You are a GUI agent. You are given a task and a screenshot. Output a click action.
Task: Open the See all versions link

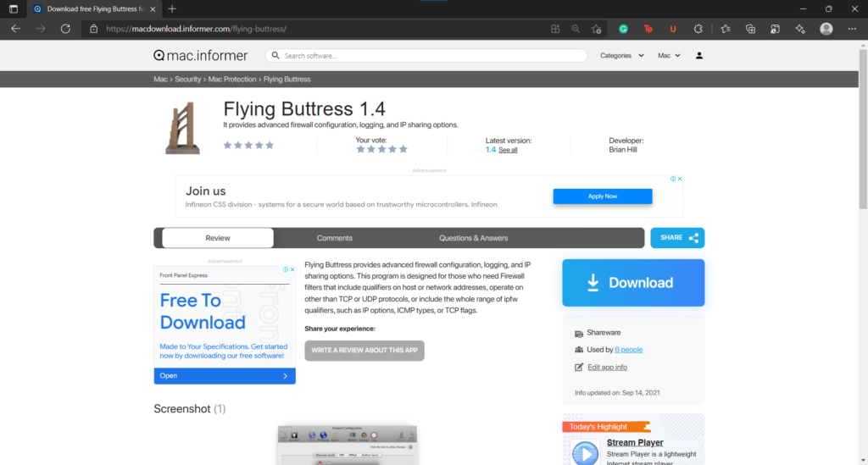pos(508,150)
